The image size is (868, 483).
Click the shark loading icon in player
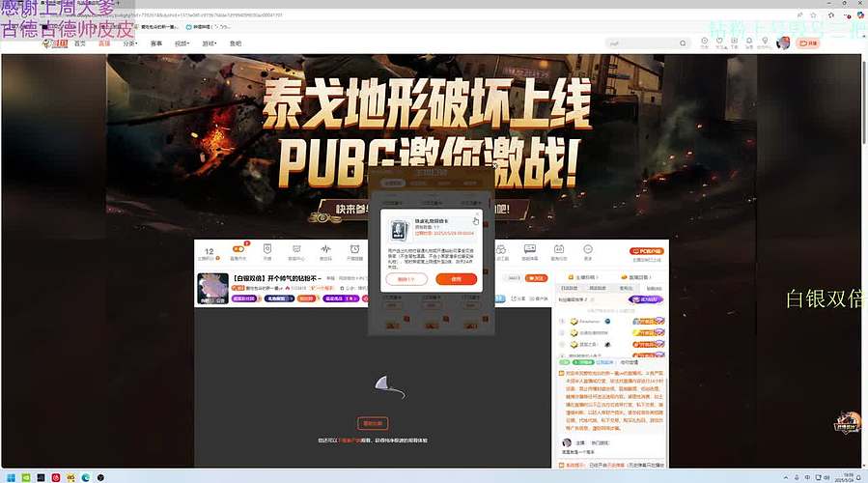tap(389, 387)
